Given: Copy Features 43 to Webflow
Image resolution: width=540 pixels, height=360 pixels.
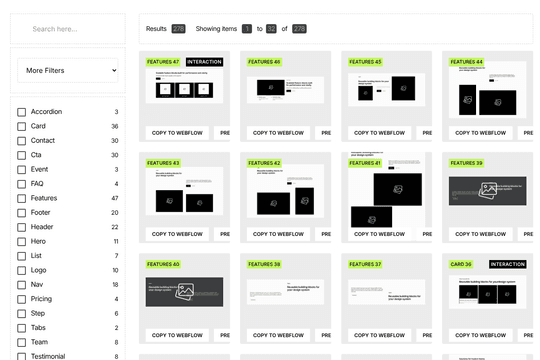Looking at the screenshot, I should 177,234.
